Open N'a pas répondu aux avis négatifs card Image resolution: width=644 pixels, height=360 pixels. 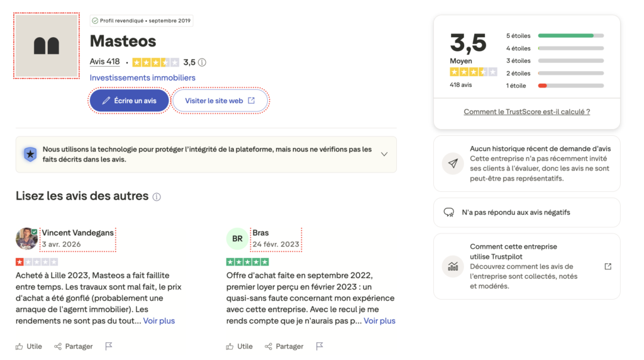point(527,213)
